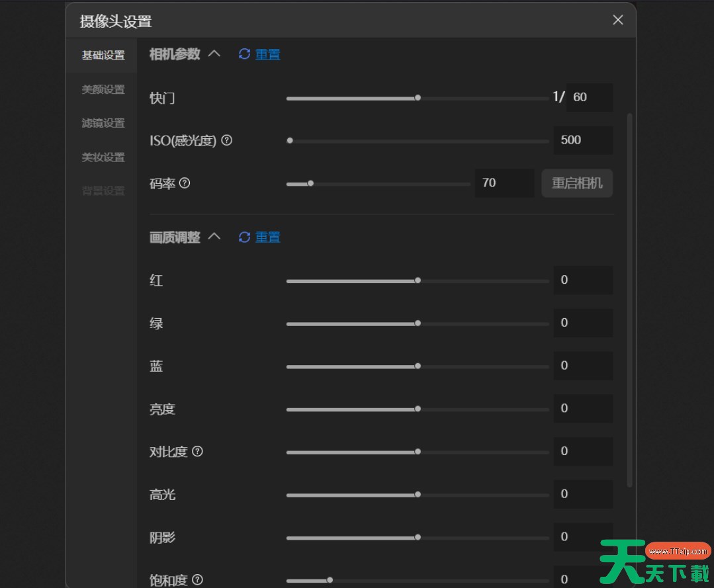The width and height of the screenshot is (714, 588).
Task: Click the 重置 link under 画质调整
Action: click(x=267, y=237)
